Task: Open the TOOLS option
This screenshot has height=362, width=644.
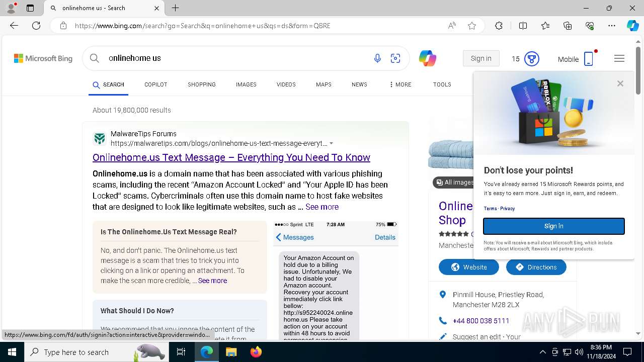Action: click(x=442, y=84)
